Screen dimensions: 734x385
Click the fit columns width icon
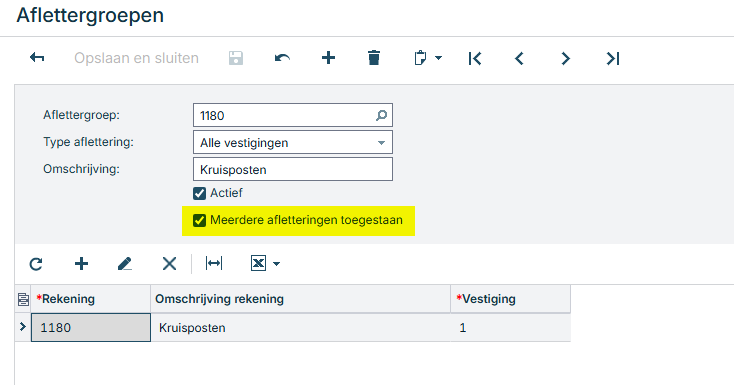214,263
